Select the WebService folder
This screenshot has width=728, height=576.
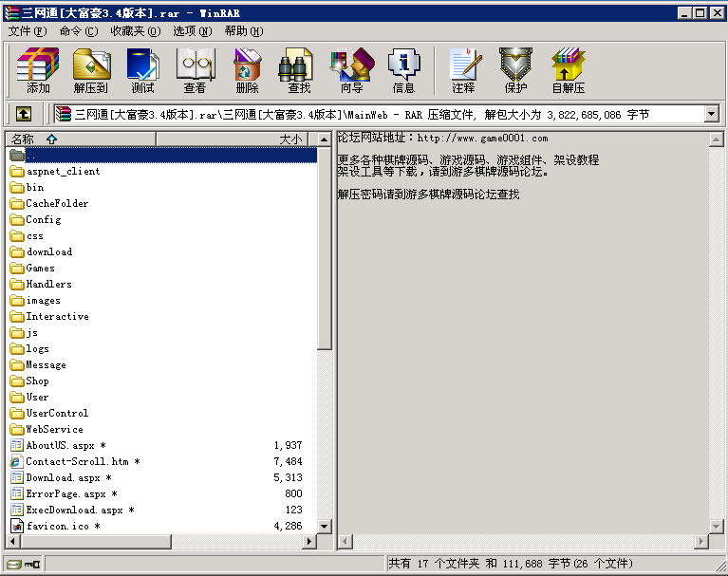pyautogui.click(x=54, y=429)
